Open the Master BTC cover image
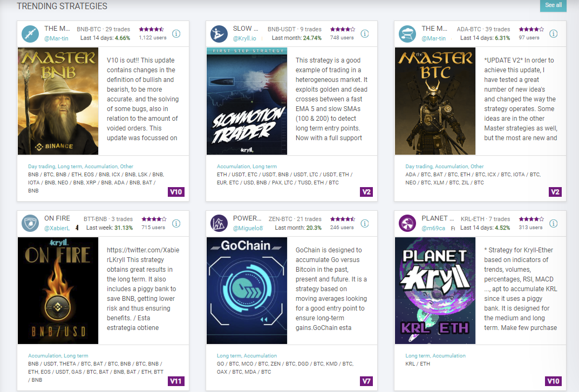The height and width of the screenshot is (392, 579). coord(435,101)
